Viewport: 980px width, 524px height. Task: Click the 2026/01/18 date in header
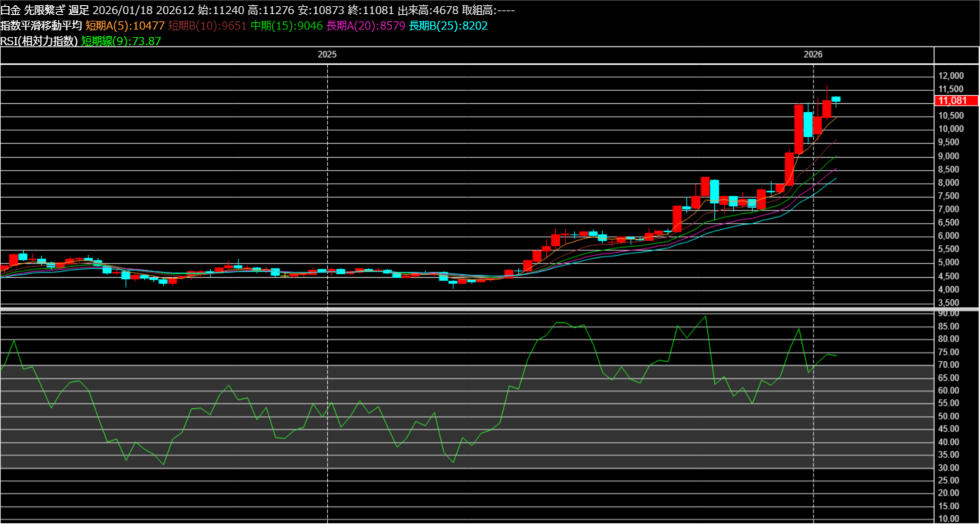tap(122, 10)
